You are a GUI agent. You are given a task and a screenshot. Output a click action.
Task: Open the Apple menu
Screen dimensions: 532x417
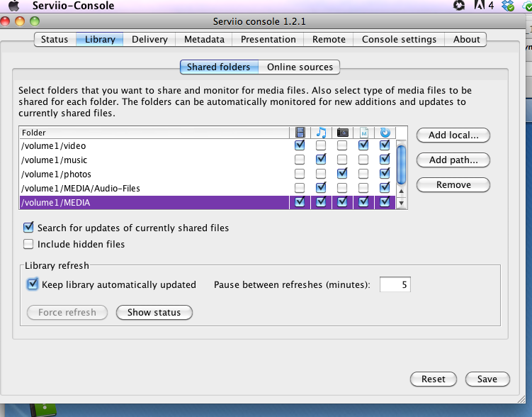[14, 6]
